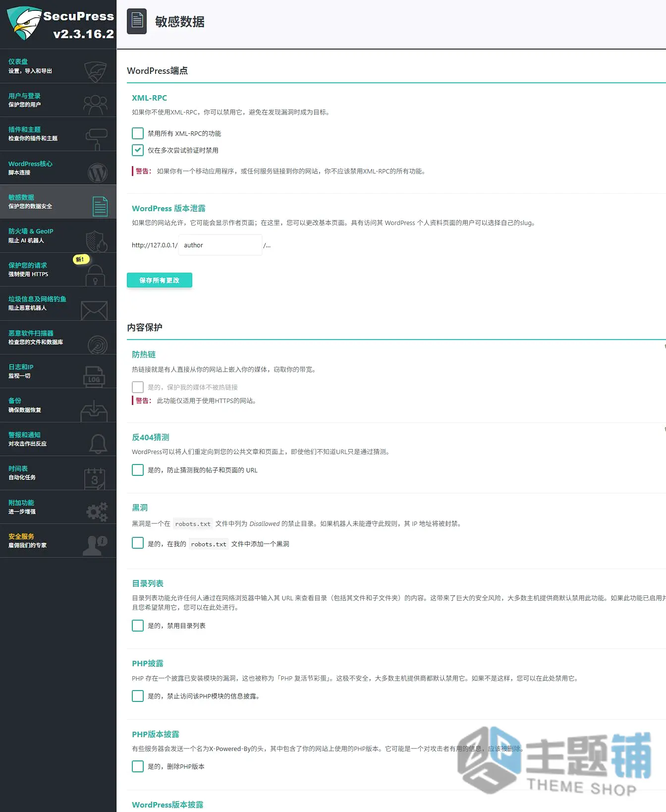
Task: Click the 'http://127.0.0.1/' URL prefix text
Action: [x=155, y=245]
